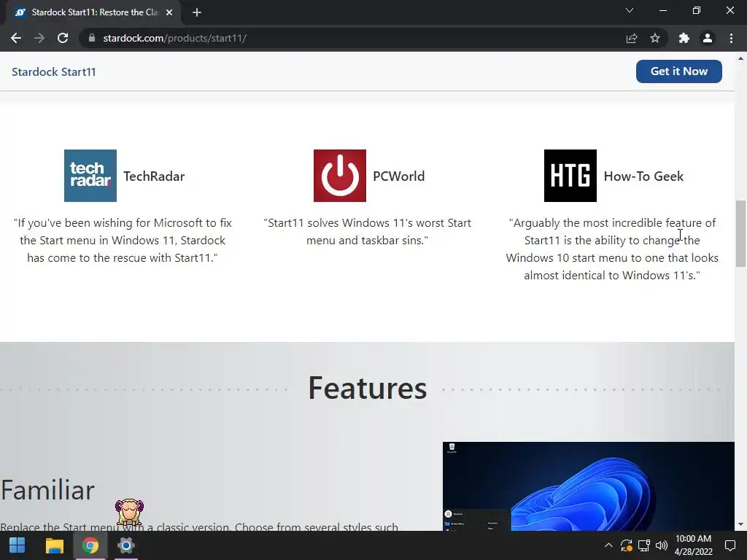Image resolution: width=747 pixels, height=560 pixels.
Task: Restore down the Chrome window
Action: pyautogui.click(x=697, y=10)
